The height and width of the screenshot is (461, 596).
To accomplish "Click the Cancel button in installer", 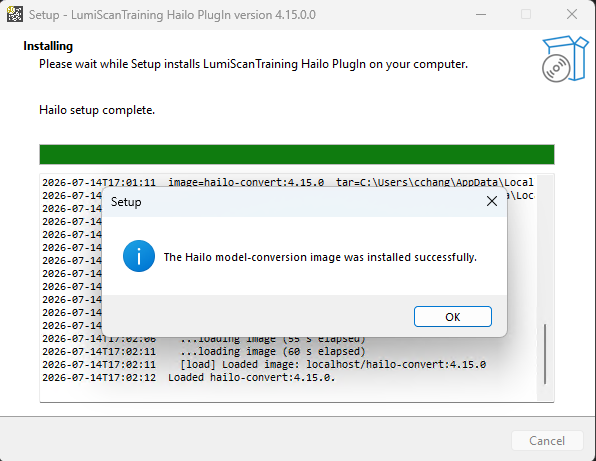I will 547,440.
